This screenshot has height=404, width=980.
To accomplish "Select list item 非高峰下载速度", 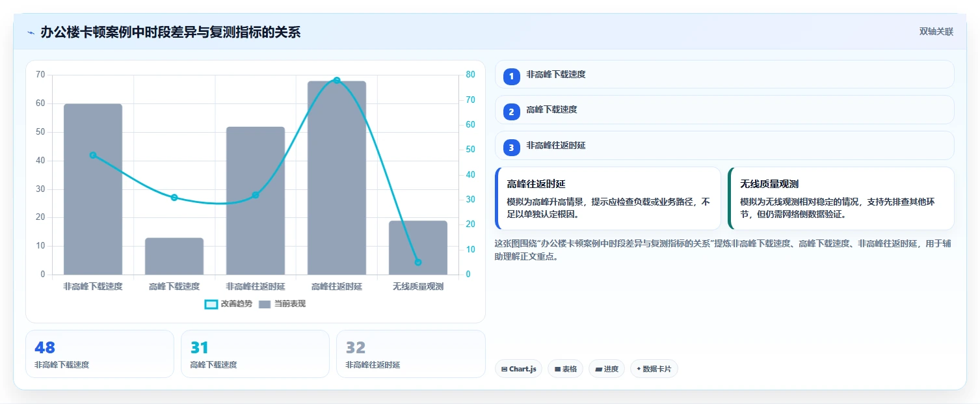I will pos(724,74).
